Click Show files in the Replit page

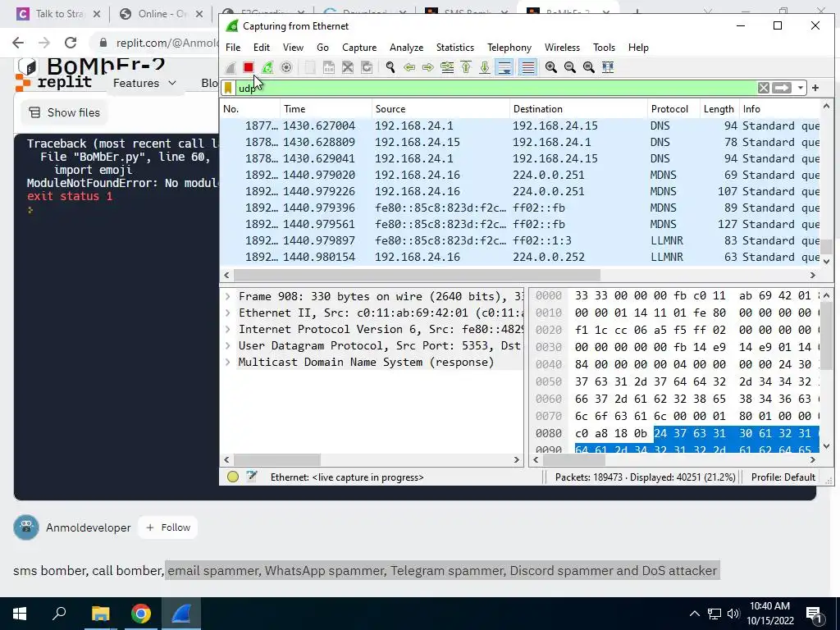click(64, 112)
